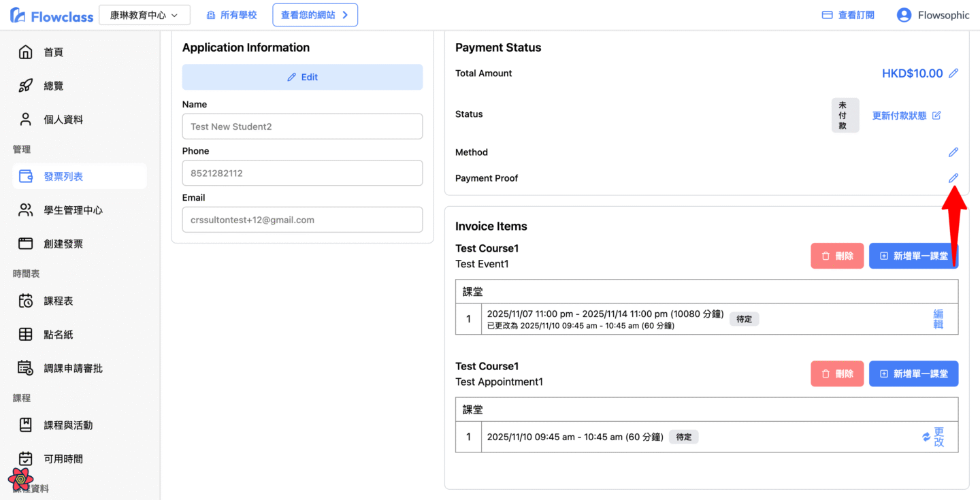
Task: Click the Method edit pencil icon
Action: 953,152
